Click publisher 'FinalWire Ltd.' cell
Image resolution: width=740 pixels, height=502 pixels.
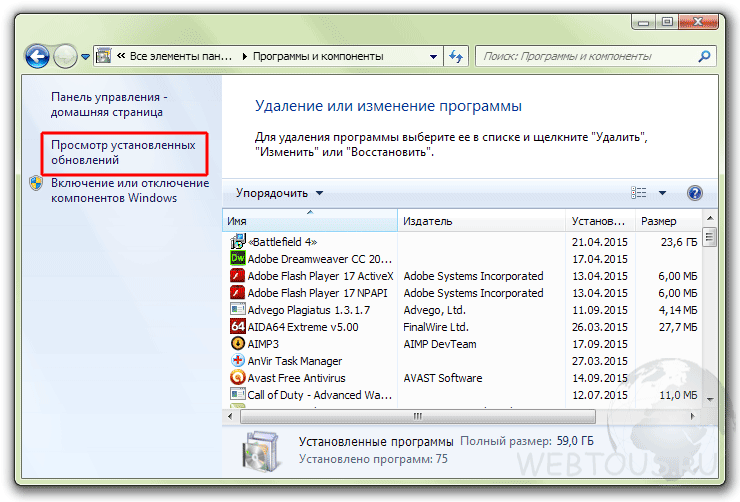tap(436, 327)
